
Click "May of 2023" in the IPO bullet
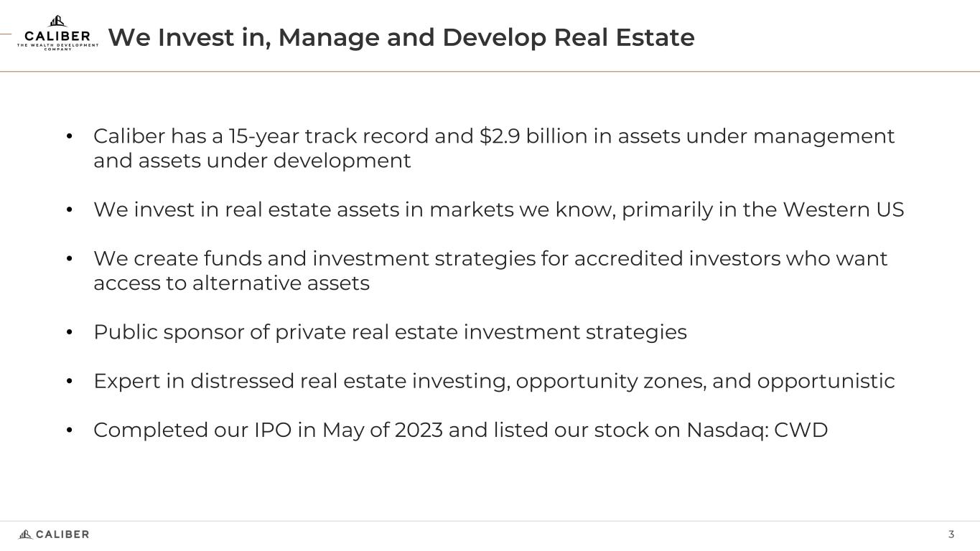point(382,430)
